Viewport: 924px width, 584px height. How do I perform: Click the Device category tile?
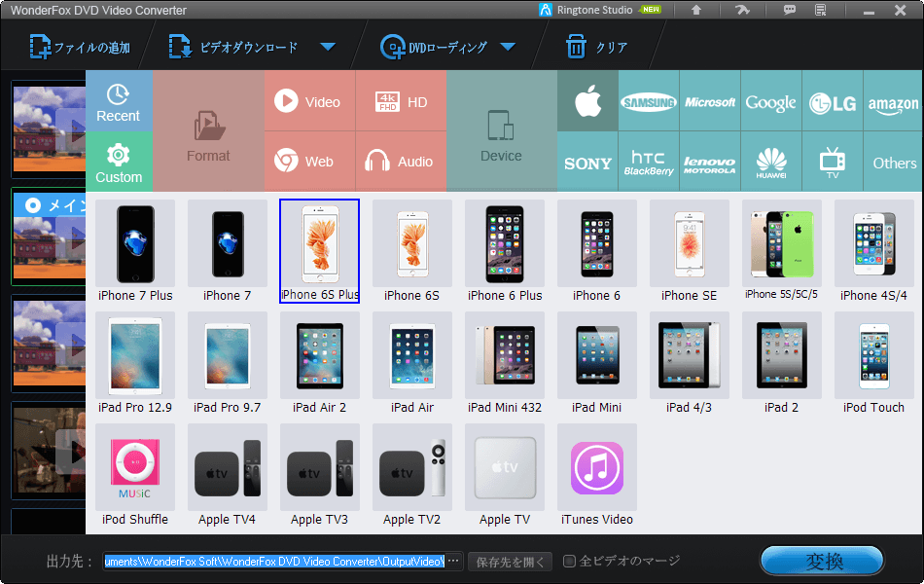coord(502,131)
